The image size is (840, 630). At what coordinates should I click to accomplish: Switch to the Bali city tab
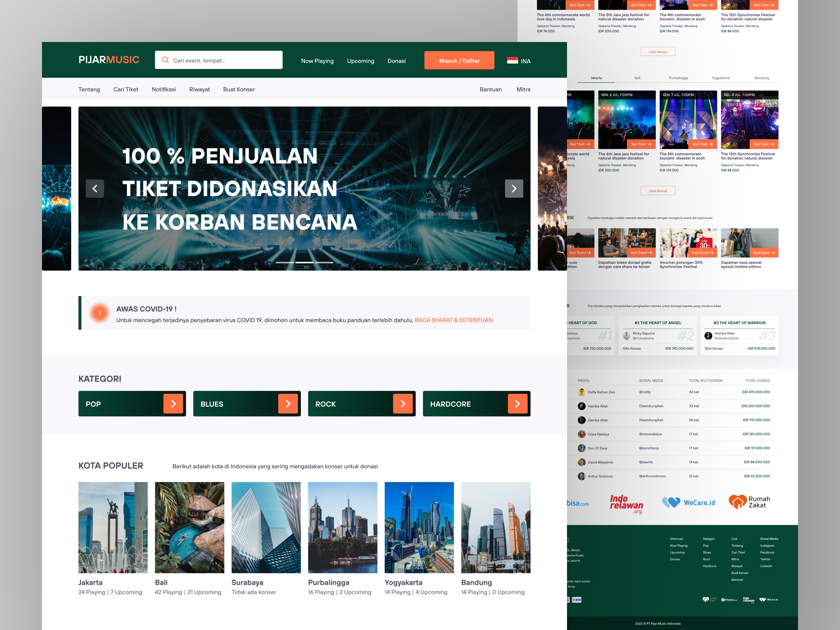[637, 78]
